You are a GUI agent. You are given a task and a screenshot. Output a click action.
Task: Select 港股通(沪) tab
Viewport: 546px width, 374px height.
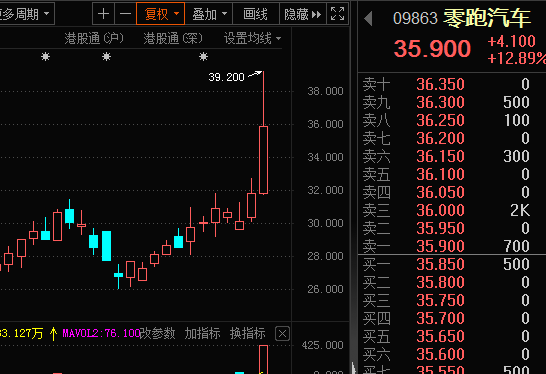tap(94, 38)
